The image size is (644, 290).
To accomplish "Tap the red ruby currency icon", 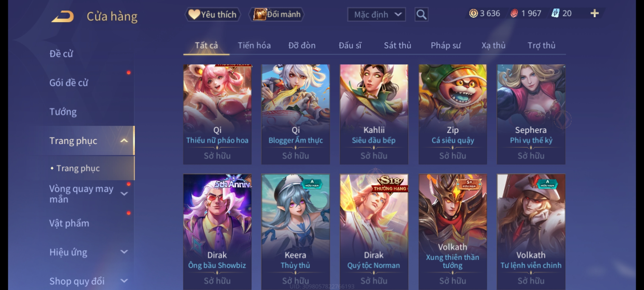I will click(x=514, y=13).
